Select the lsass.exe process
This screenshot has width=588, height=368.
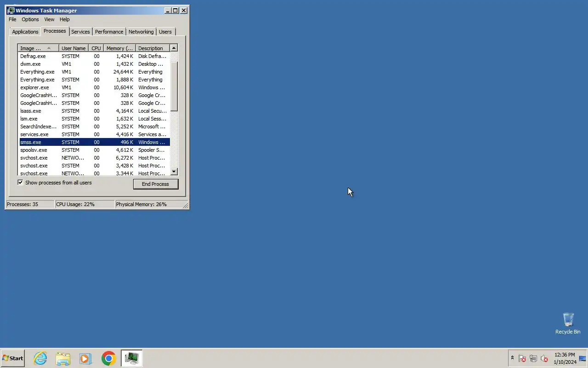point(94,111)
